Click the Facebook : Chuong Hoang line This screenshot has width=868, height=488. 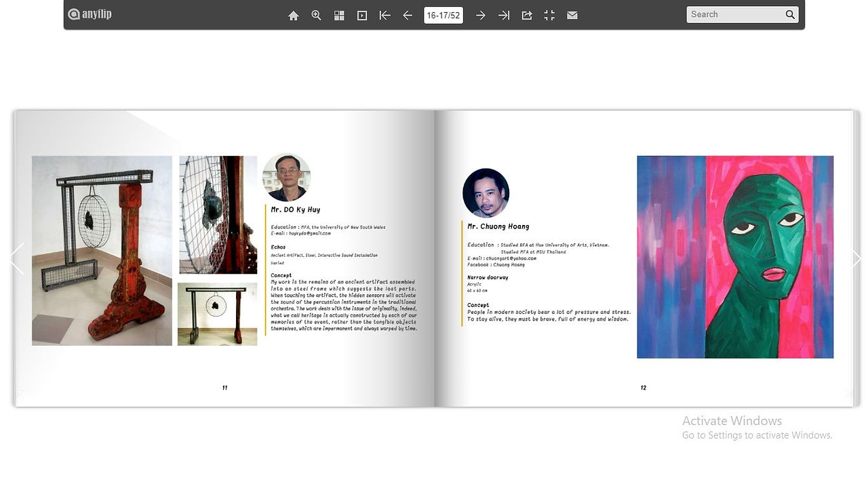pos(496,265)
